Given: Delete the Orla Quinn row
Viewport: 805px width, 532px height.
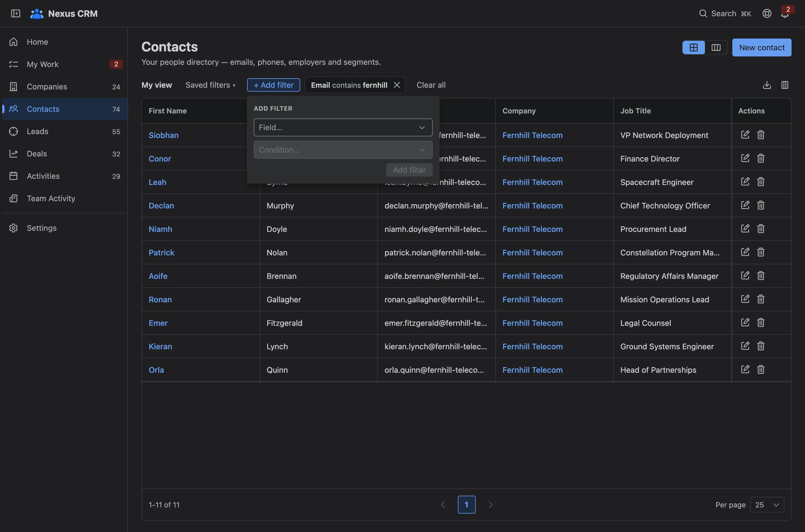Looking at the screenshot, I should click(761, 369).
